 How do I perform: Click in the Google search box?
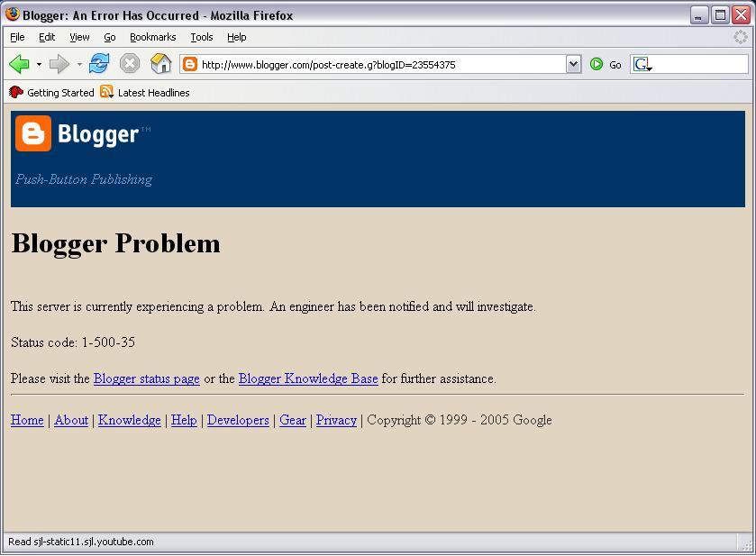pos(701,64)
